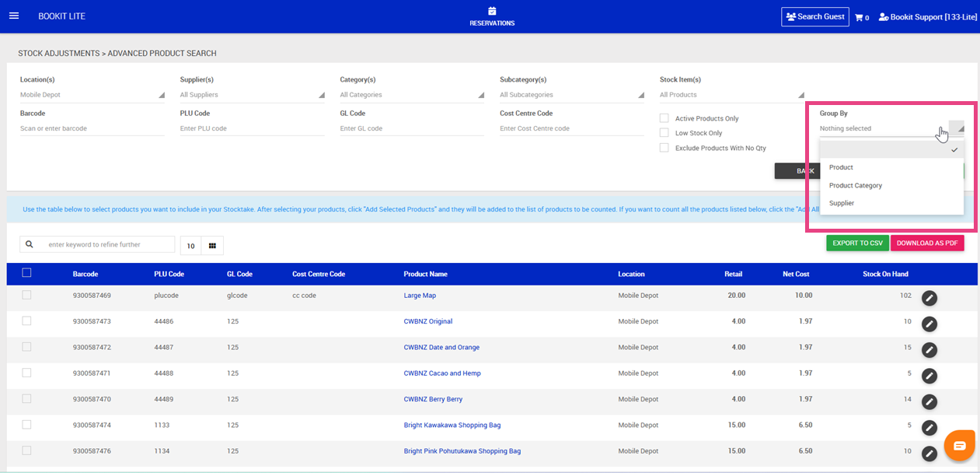Click the Export to CSV button

[857, 243]
